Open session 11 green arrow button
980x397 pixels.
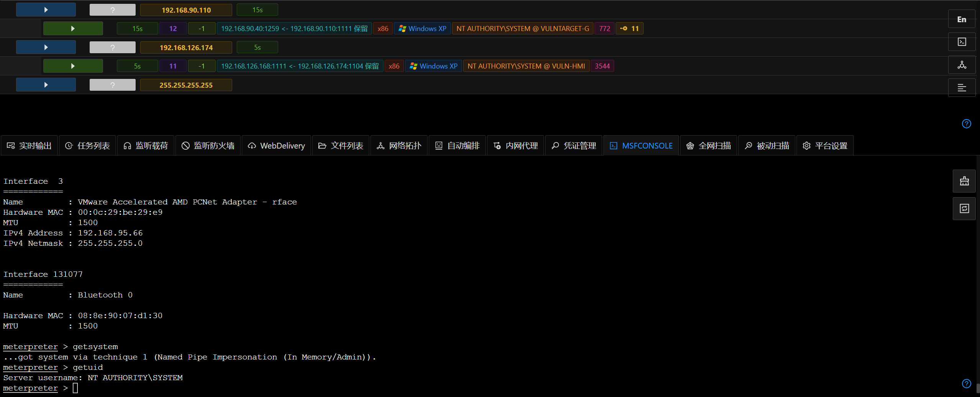73,66
